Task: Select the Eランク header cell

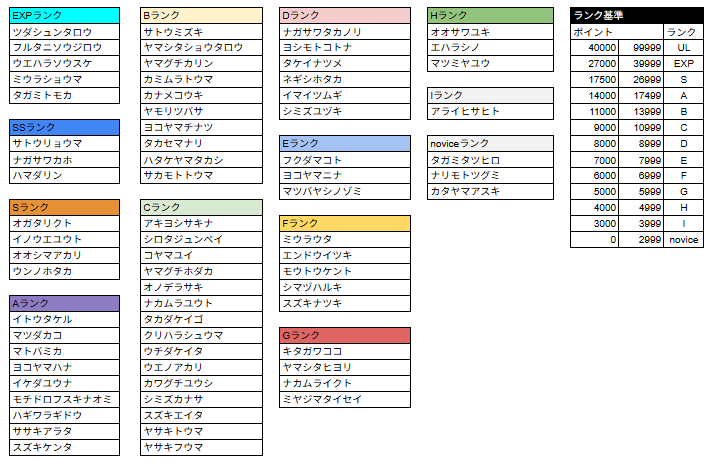Action: pyautogui.click(x=345, y=143)
